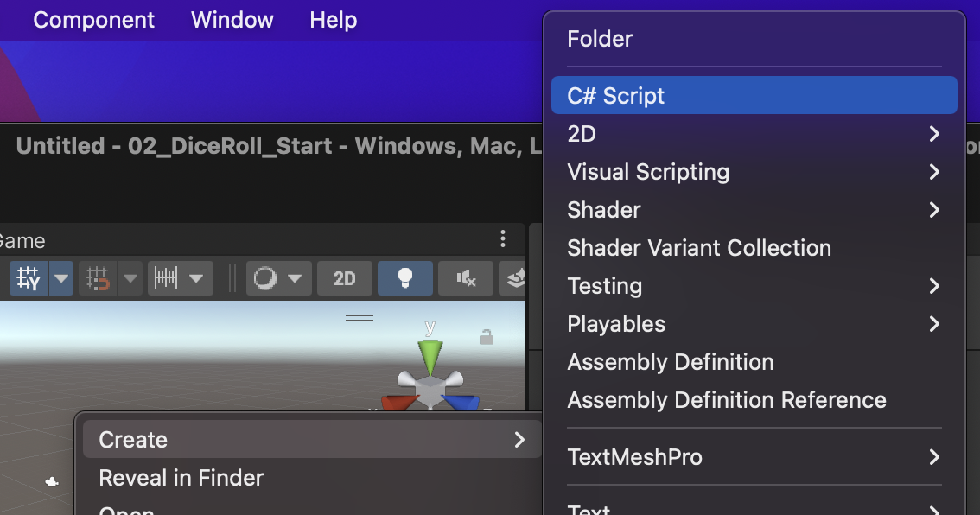The image size is (980, 515).
Task: Choose Reveal in Finder
Action: (x=181, y=478)
